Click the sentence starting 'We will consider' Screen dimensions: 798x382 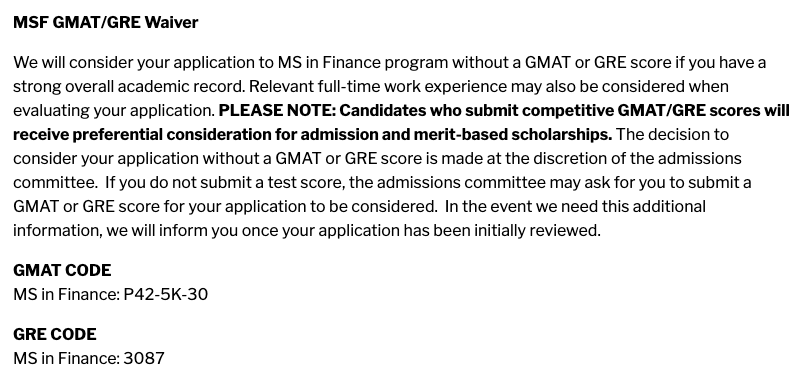[389, 75]
